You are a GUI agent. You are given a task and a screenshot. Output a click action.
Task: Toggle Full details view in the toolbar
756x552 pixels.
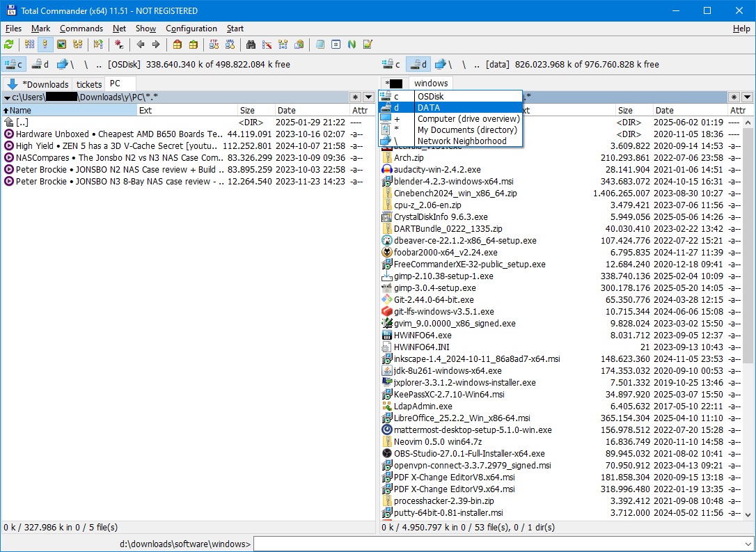point(45,45)
